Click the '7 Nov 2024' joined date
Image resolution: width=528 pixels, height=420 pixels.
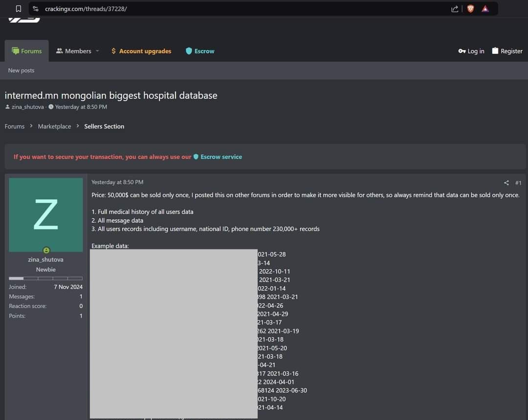pyautogui.click(x=68, y=287)
